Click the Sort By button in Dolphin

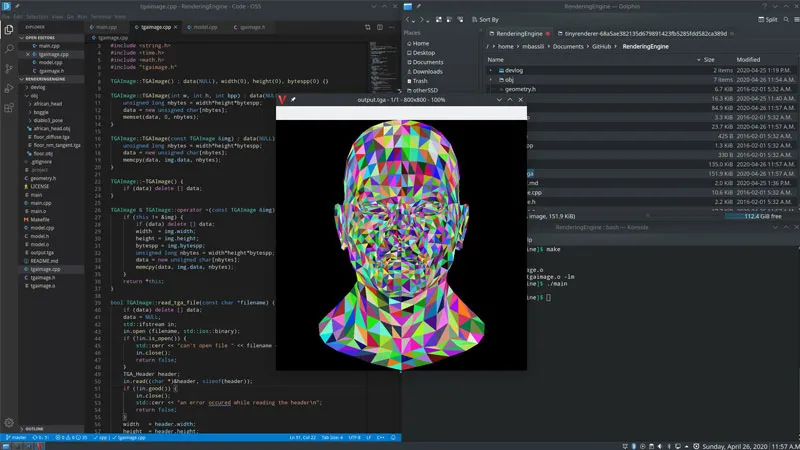[x=483, y=19]
